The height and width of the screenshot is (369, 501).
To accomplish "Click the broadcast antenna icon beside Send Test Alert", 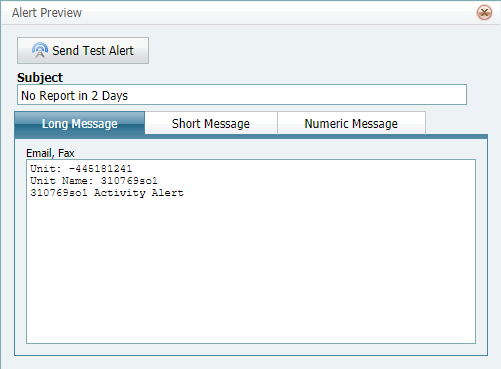I will coord(40,50).
